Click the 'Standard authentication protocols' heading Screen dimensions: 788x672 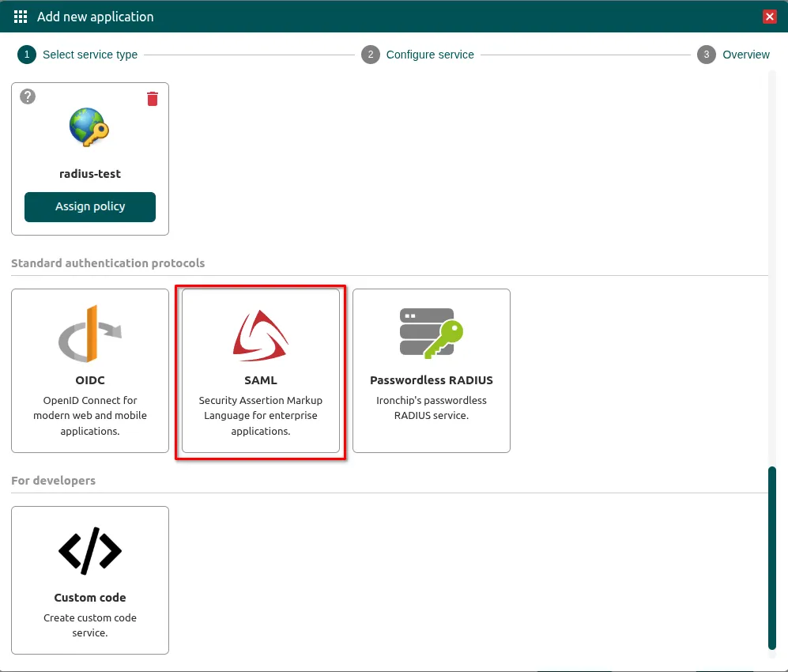click(108, 262)
